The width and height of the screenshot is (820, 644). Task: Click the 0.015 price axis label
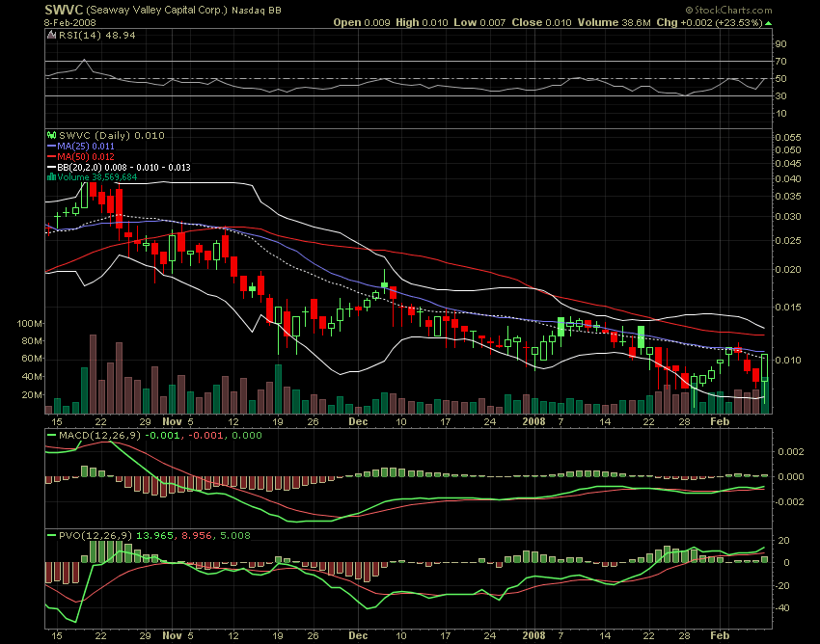pos(787,307)
